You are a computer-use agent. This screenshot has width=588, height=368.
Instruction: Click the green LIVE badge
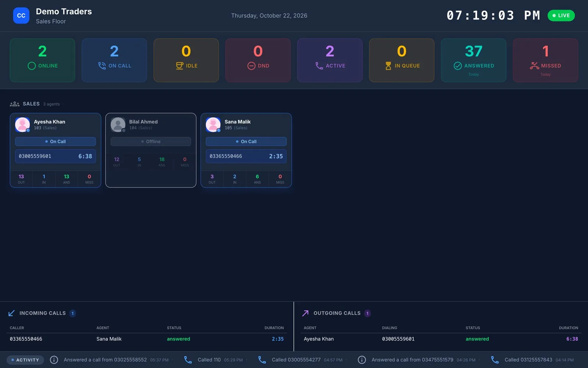pos(561,15)
